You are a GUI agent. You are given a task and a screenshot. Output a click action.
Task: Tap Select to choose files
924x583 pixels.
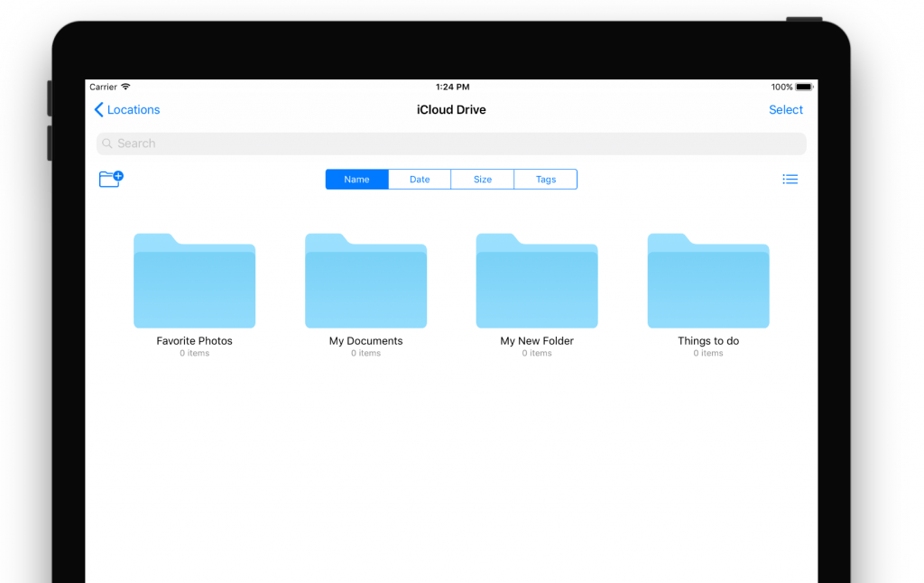click(x=785, y=109)
